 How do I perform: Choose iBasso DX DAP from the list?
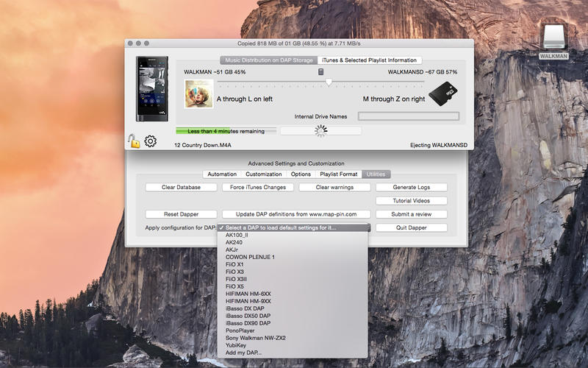293,308
